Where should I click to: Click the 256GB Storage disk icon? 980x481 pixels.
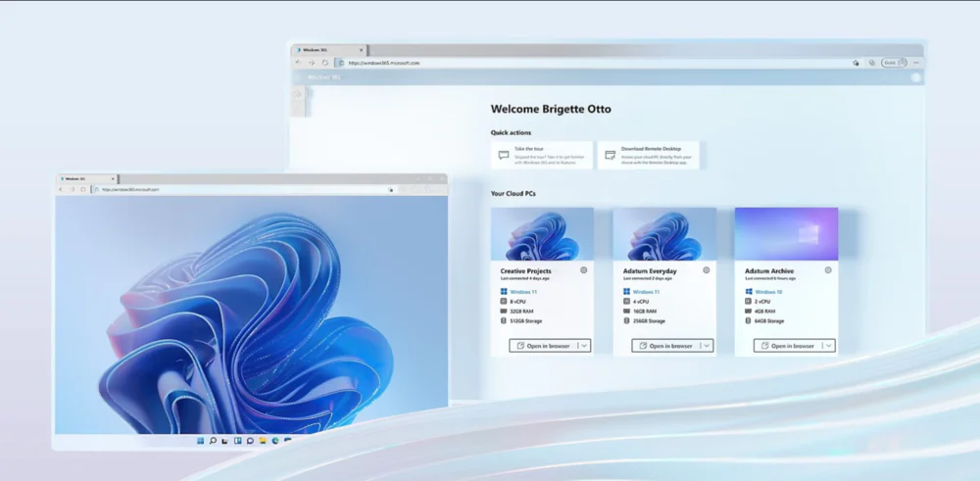point(626,321)
